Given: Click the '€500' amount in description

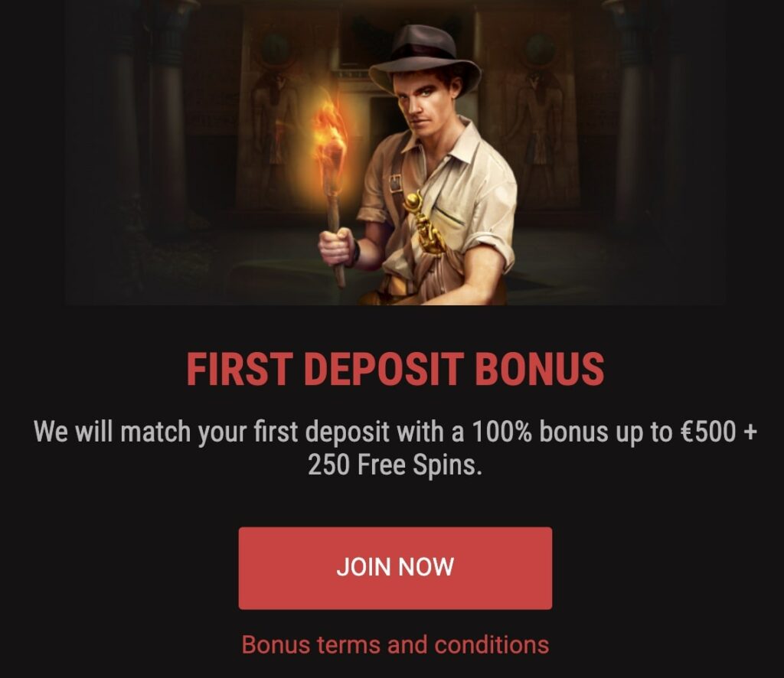Looking at the screenshot, I should (x=708, y=432).
